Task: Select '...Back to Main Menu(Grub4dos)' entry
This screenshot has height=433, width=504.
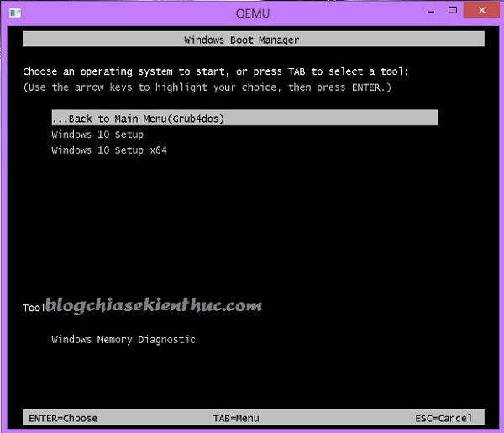Action: (244, 118)
